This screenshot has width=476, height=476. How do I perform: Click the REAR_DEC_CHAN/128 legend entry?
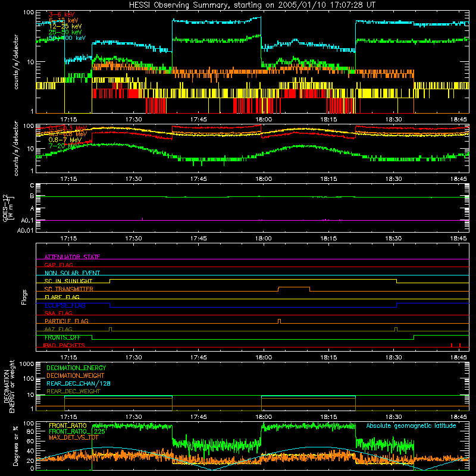(79, 383)
